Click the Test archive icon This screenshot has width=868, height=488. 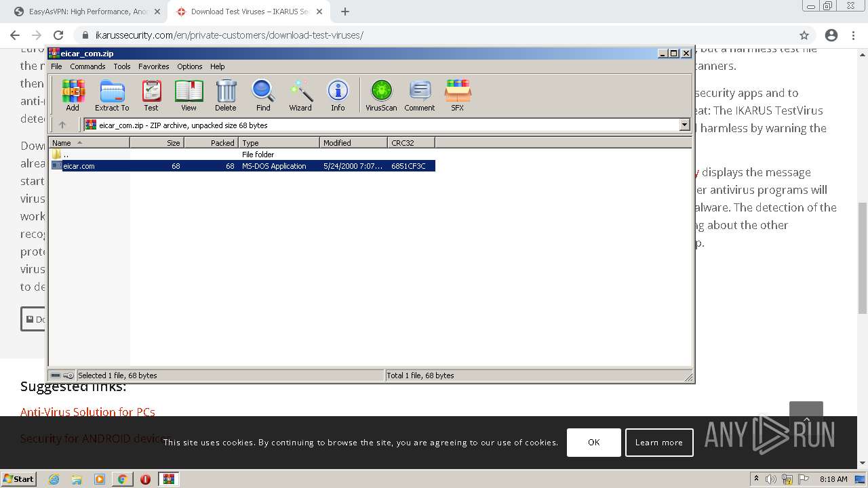point(151,96)
